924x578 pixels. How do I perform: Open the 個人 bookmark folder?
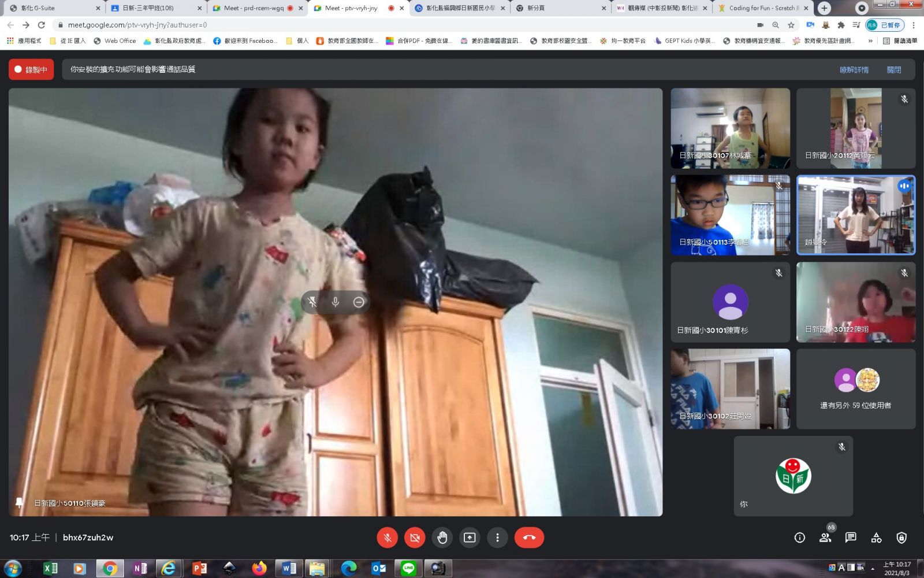pos(297,40)
